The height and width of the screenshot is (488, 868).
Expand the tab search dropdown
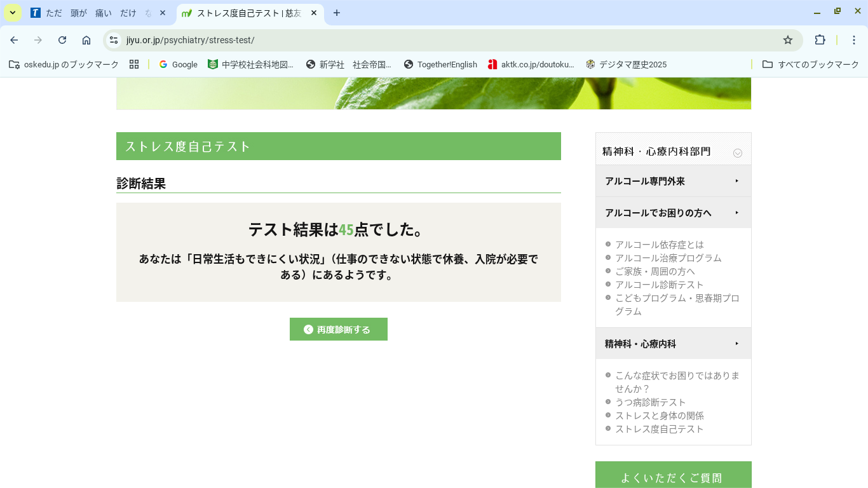[x=13, y=13]
